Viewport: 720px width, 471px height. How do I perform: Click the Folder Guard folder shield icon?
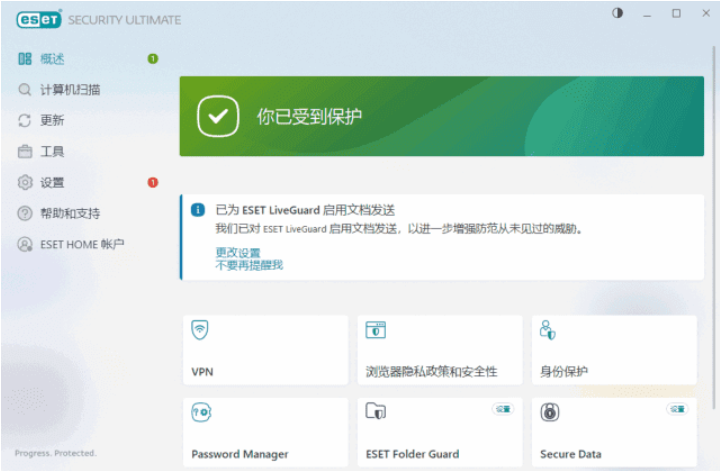click(376, 411)
